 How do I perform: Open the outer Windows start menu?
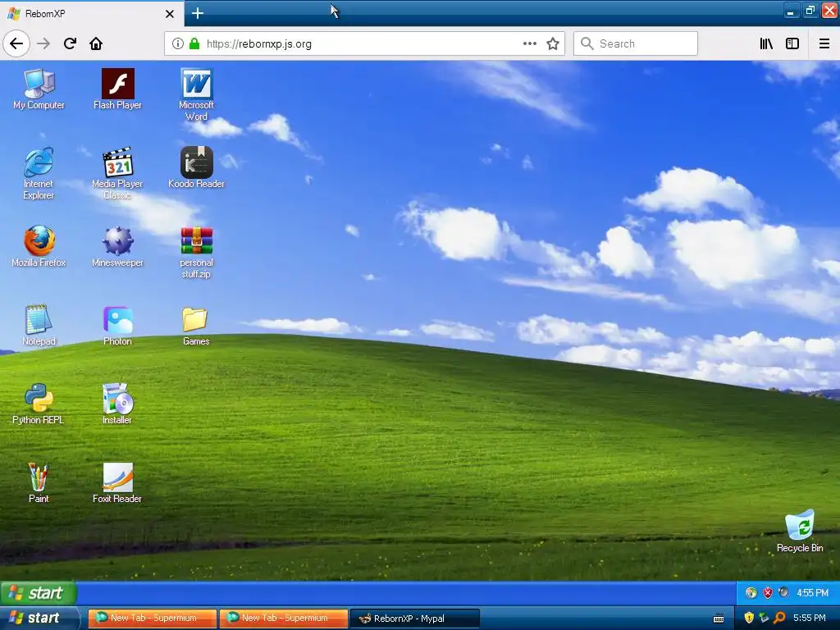39,618
